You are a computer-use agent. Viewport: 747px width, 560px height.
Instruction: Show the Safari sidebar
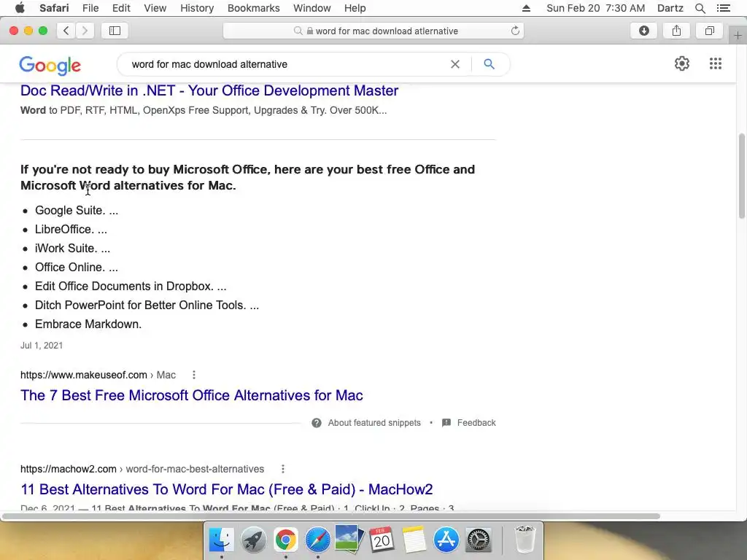115,31
